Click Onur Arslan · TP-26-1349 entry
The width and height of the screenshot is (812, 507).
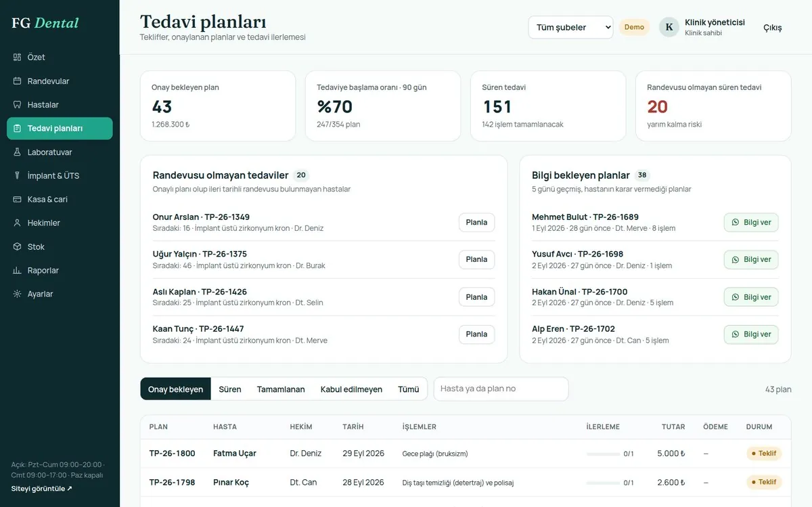(x=201, y=217)
